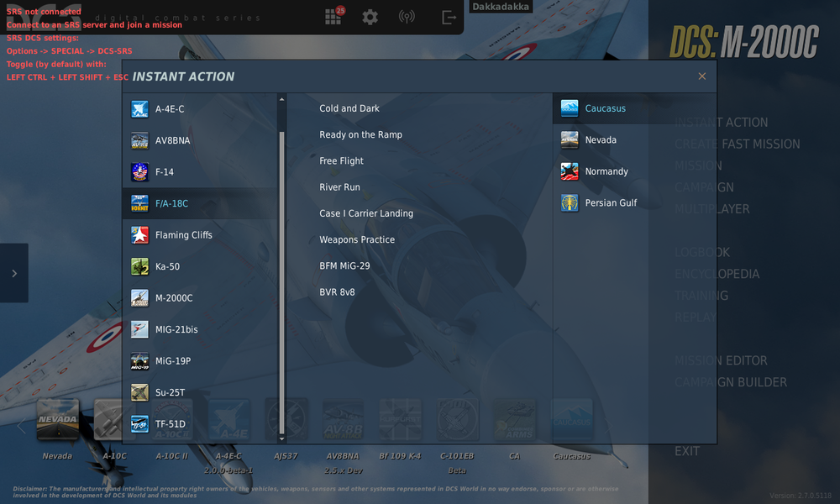
Task: Open CREATE FAST MISSION from main menu
Action: point(738,144)
